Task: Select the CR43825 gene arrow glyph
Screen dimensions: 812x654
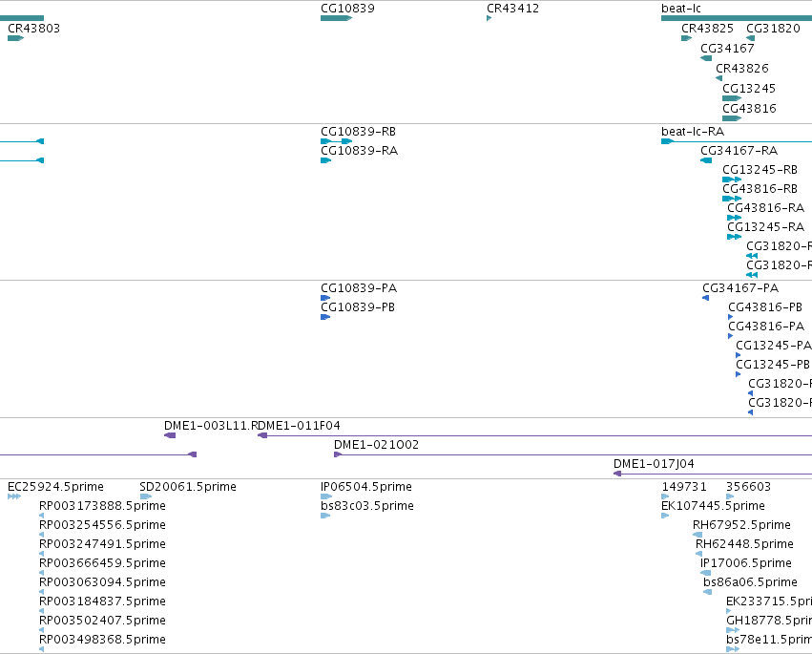Action: (x=687, y=38)
